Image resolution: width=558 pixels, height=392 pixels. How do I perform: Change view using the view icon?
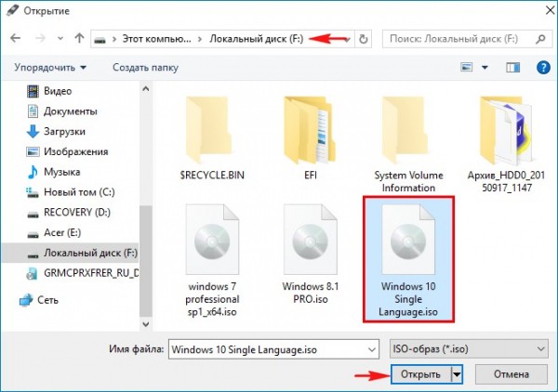coord(466,67)
